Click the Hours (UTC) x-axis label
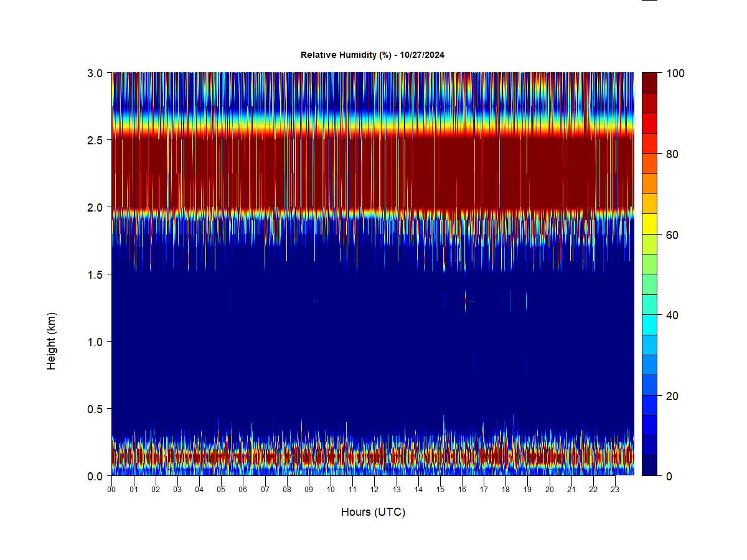The image size is (747, 560). (x=373, y=512)
